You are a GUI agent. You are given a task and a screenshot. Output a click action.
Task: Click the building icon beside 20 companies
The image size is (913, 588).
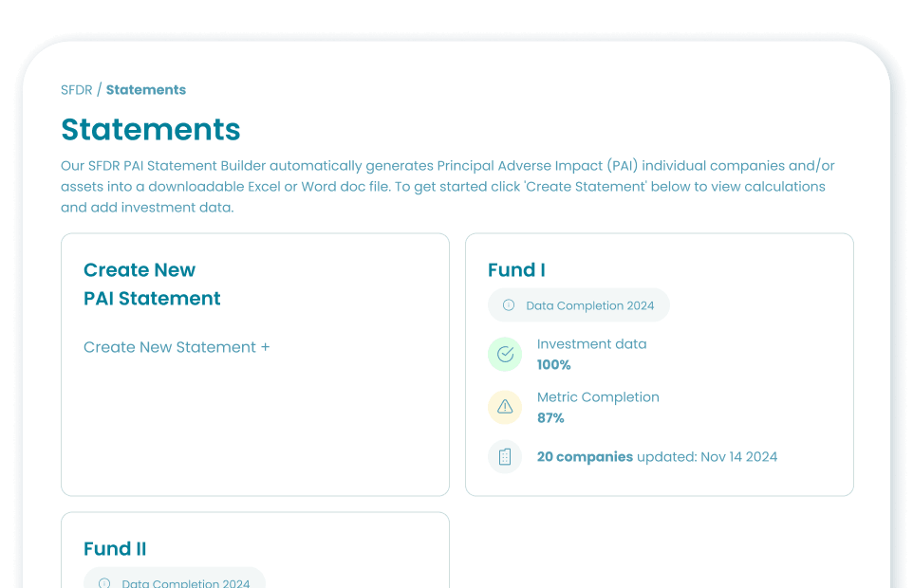[505, 456]
